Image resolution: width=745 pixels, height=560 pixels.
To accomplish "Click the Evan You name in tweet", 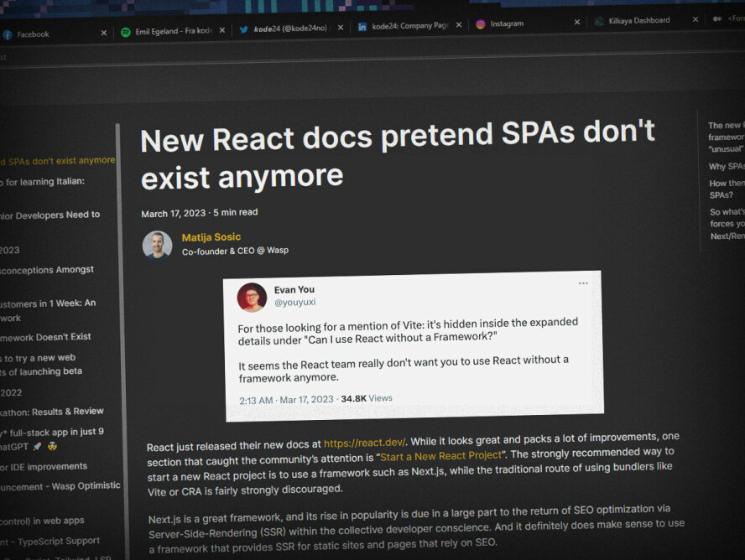I will click(x=294, y=289).
